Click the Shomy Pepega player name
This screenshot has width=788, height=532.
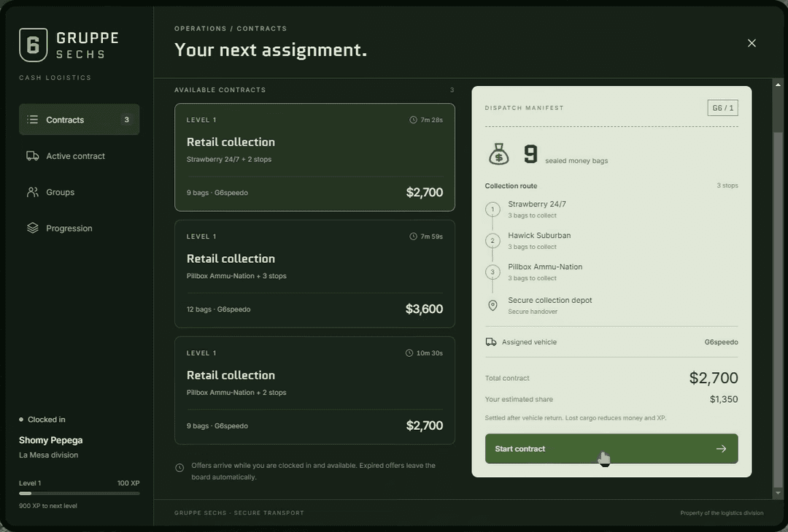click(51, 440)
